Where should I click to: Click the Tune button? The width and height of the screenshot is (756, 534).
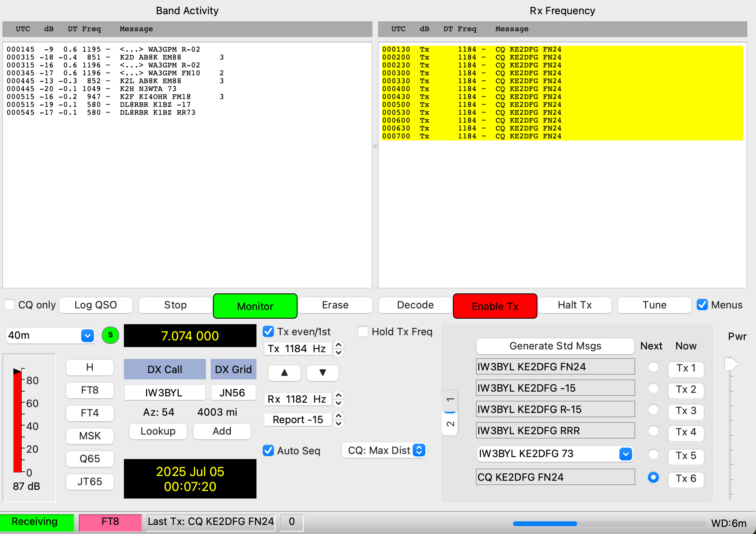(655, 305)
